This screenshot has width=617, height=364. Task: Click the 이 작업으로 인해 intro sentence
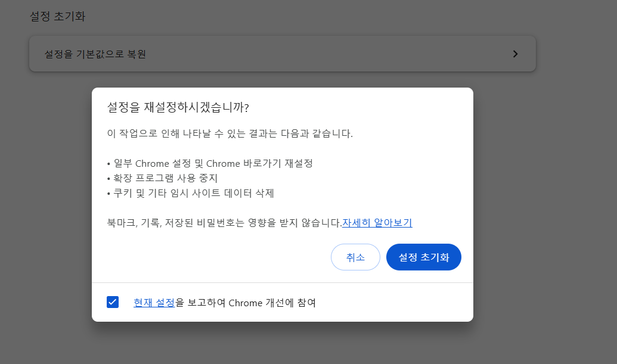tap(230, 133)
